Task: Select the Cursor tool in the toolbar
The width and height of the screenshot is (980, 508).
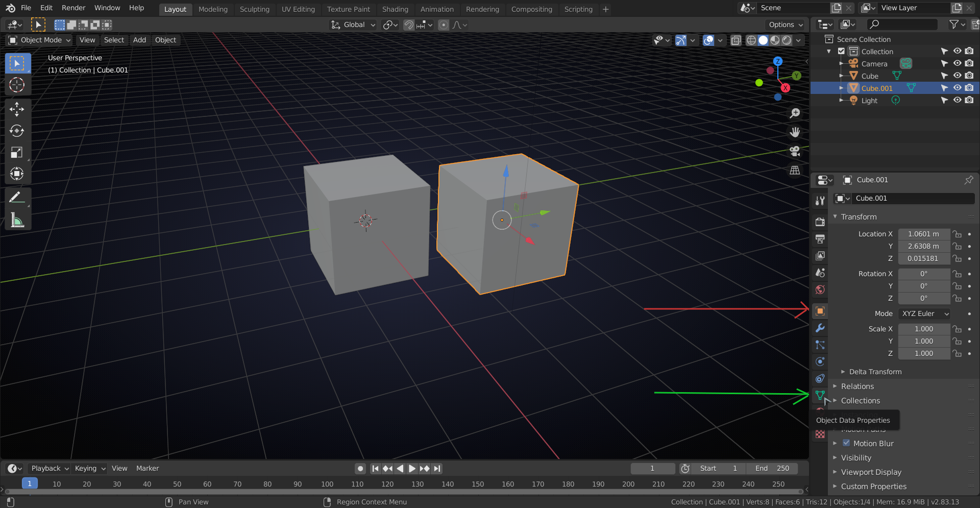Action: [x=17, y=85]
